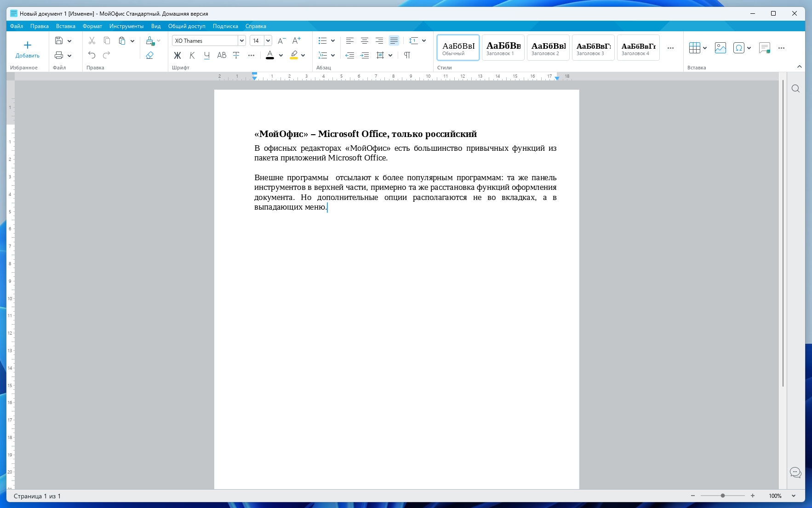This screenshot has width=812, height=508.
Task: Toggle bold formatting Ж
Action: point(177,55)
